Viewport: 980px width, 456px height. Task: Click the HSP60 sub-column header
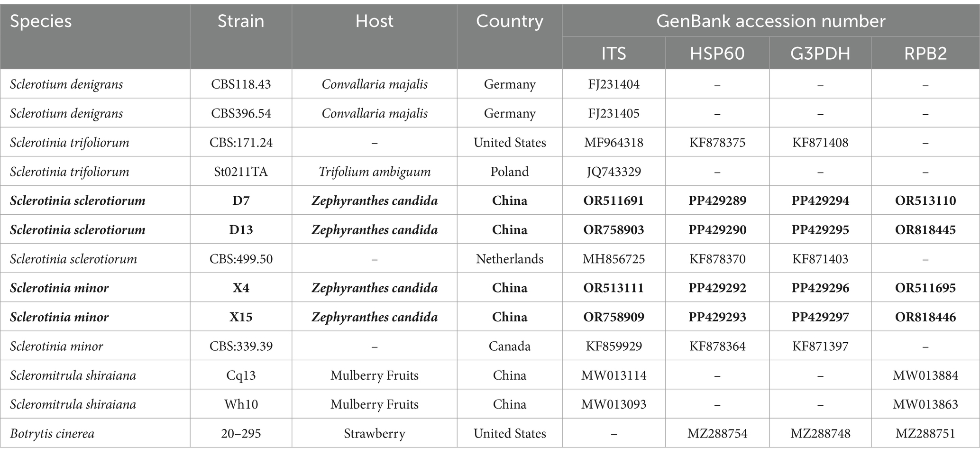717,53
